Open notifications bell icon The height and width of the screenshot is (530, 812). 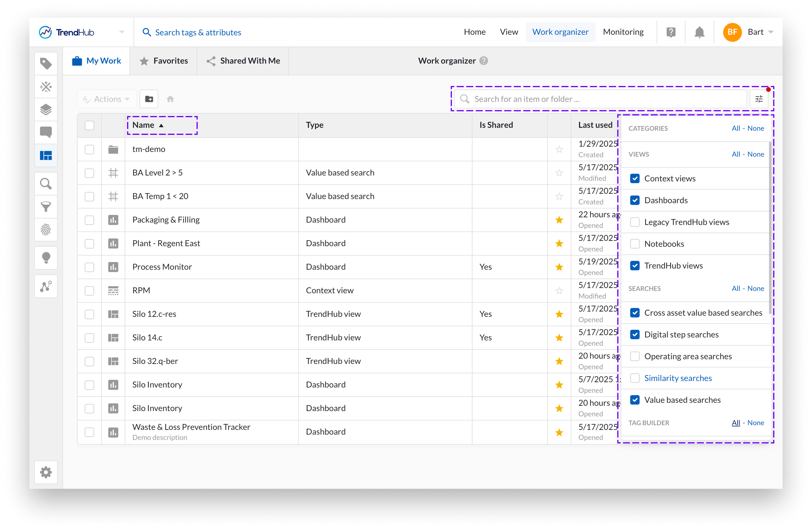[699, 32]
